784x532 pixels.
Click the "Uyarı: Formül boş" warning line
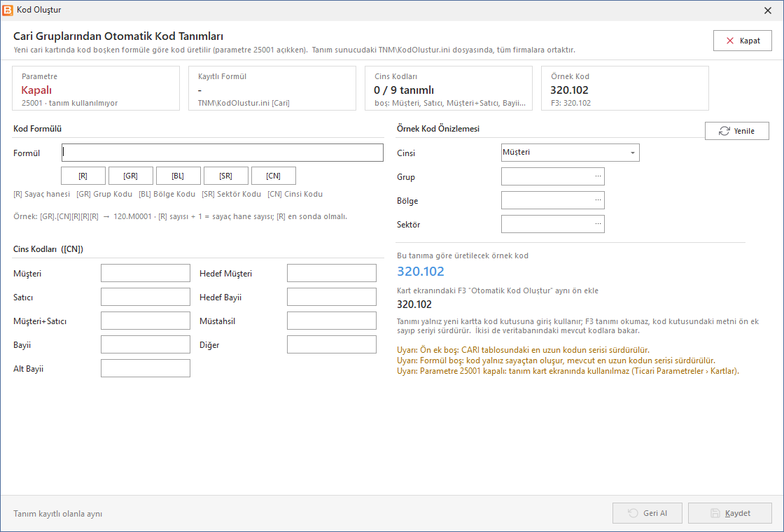point(556,360)
